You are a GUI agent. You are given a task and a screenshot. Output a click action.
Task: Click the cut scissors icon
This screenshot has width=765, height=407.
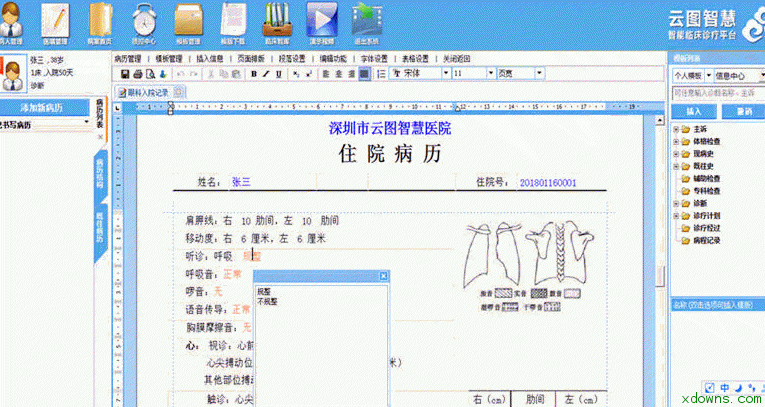click(x=211, y=74)
